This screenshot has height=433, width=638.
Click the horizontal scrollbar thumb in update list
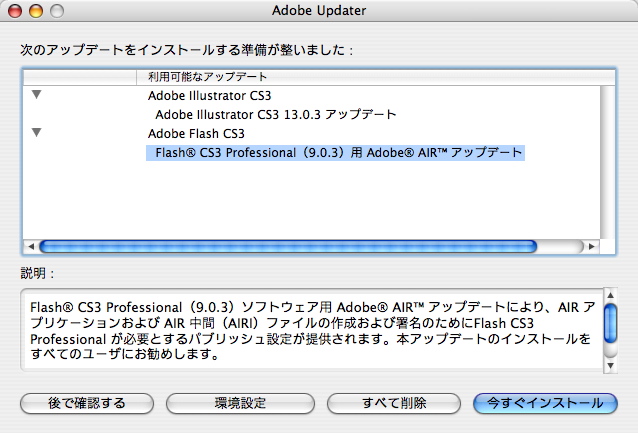[288, 246]
